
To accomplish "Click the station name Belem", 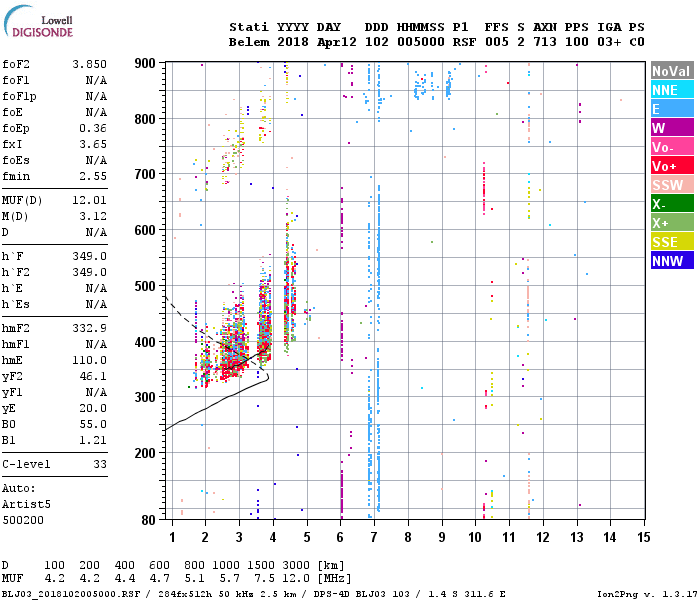I will pos(249,42).
